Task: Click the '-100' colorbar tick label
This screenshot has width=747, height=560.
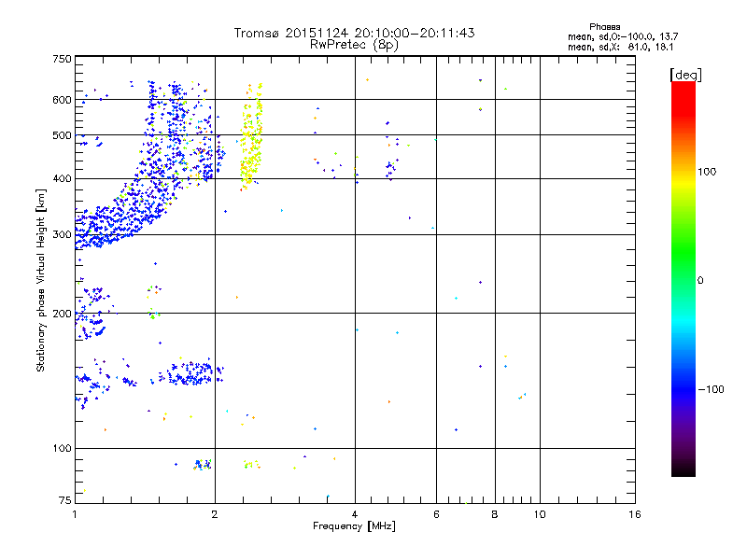Action: 711,389
